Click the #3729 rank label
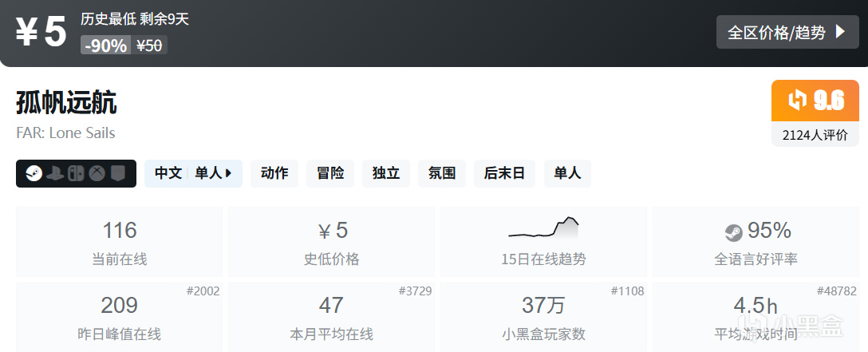Screen dimensions: 868x352 [x=415, y=291]
